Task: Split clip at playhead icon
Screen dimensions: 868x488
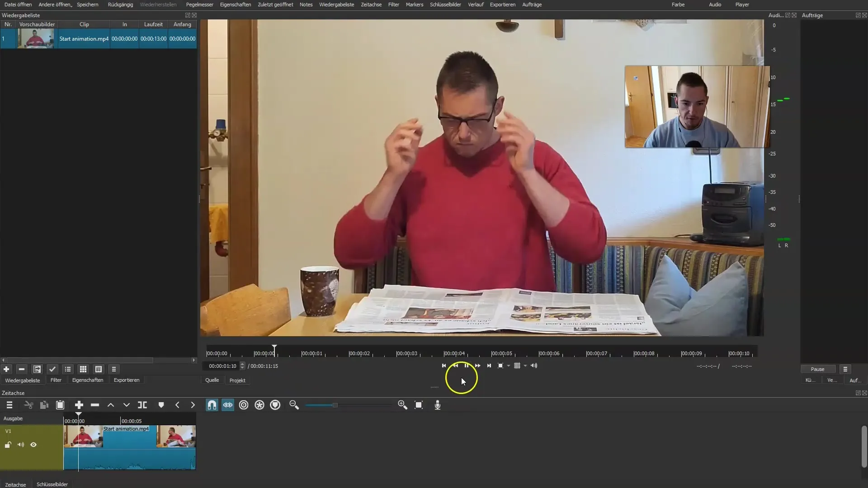Action: (142, 405)
